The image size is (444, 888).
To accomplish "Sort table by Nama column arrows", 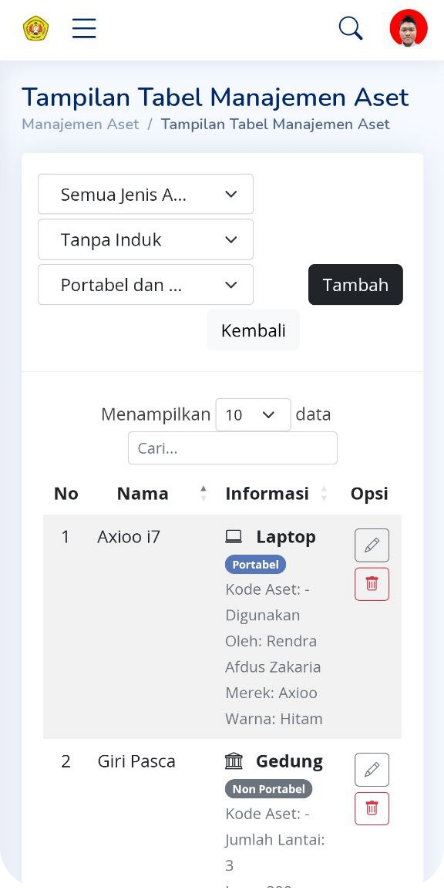I will 203,493.
